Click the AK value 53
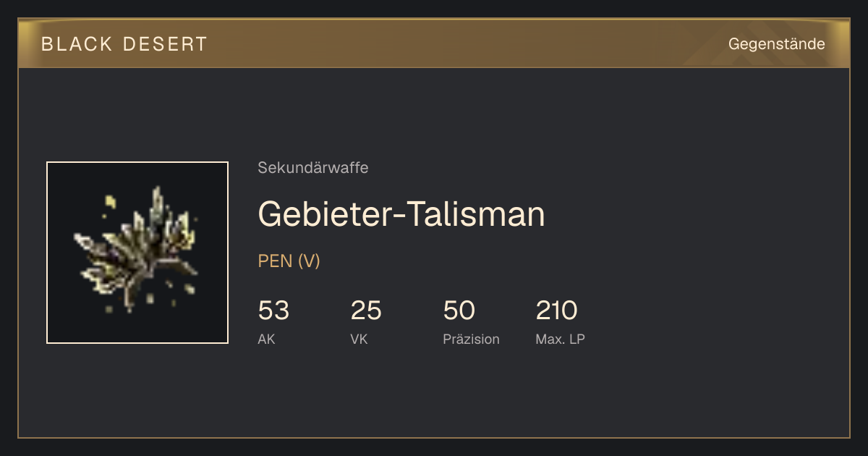The width and height of the screenshot is (868, 456). (x=273, y=311)
